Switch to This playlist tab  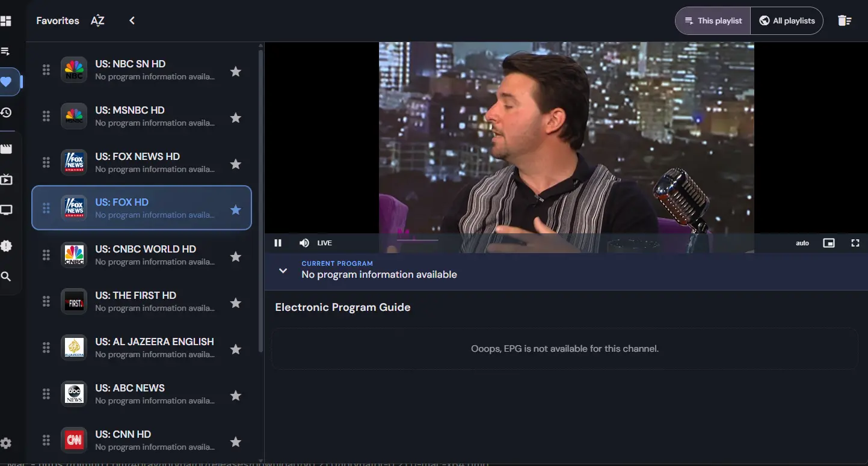click(713, 20)
